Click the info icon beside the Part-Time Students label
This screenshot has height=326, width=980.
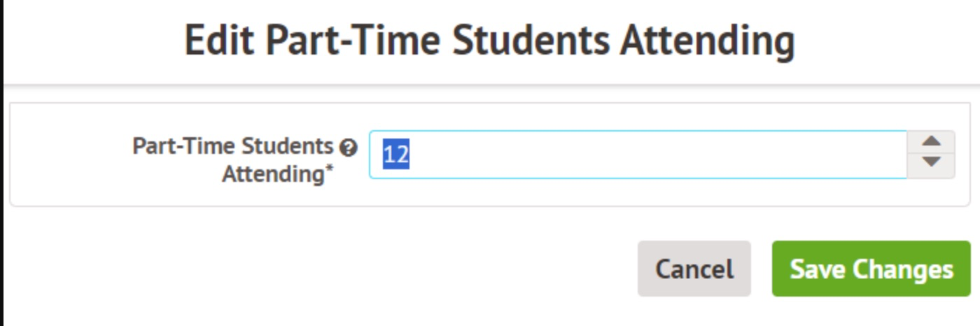348,148
